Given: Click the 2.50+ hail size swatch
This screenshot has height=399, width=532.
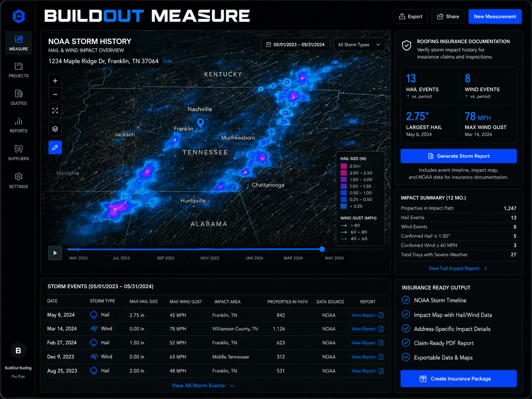Looking at the screenshot, I should (344, 166).
